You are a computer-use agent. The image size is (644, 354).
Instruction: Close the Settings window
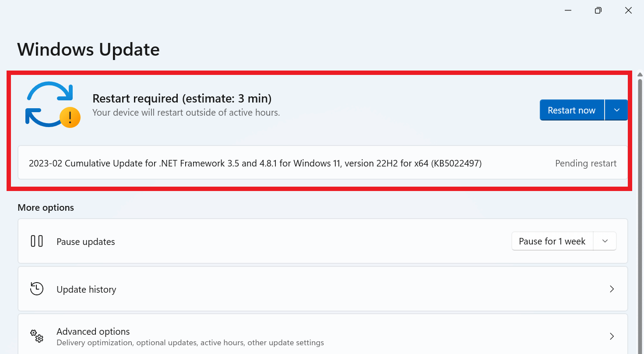tap(628, 11)
